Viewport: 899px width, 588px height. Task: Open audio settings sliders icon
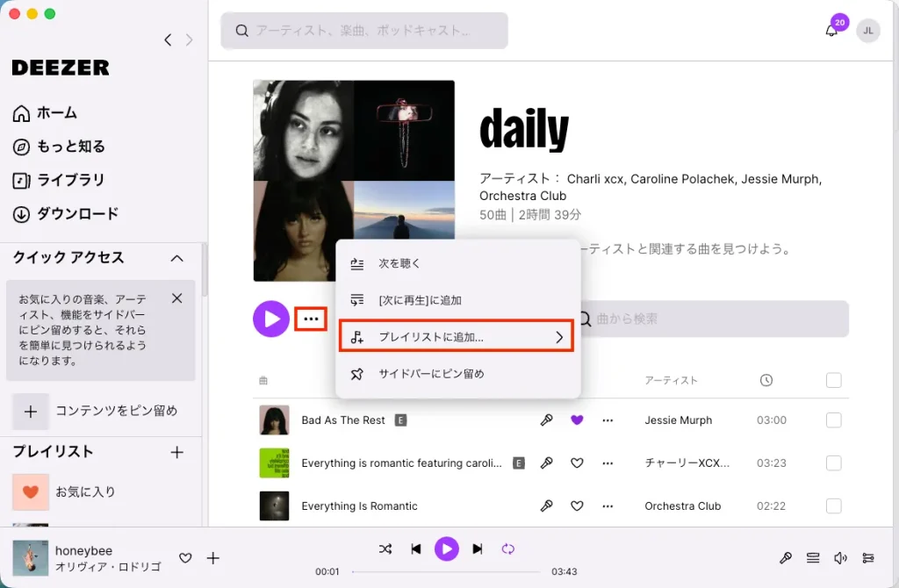point(868,557)
